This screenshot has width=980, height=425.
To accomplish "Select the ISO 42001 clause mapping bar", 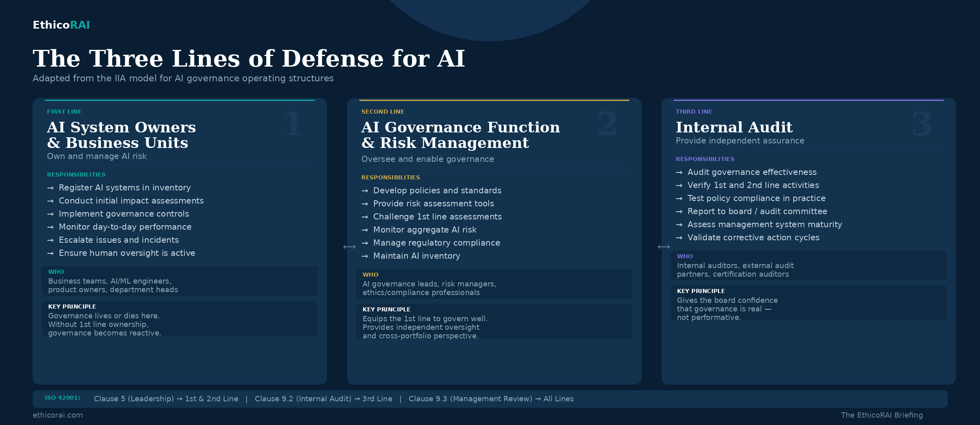I will (x=490, y=399).
